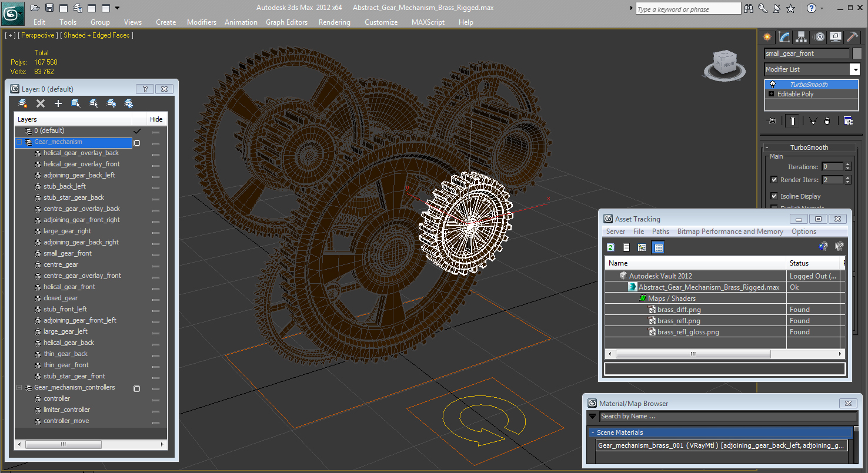Click Add Selected Objects plus icon

click(58, 103)
